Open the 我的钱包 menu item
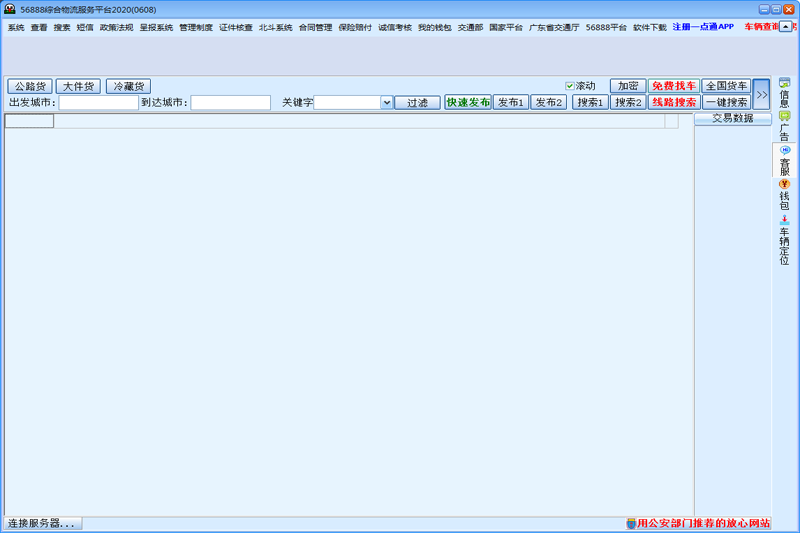This screenshot has width=800, height=533. [x=434, y=28]
